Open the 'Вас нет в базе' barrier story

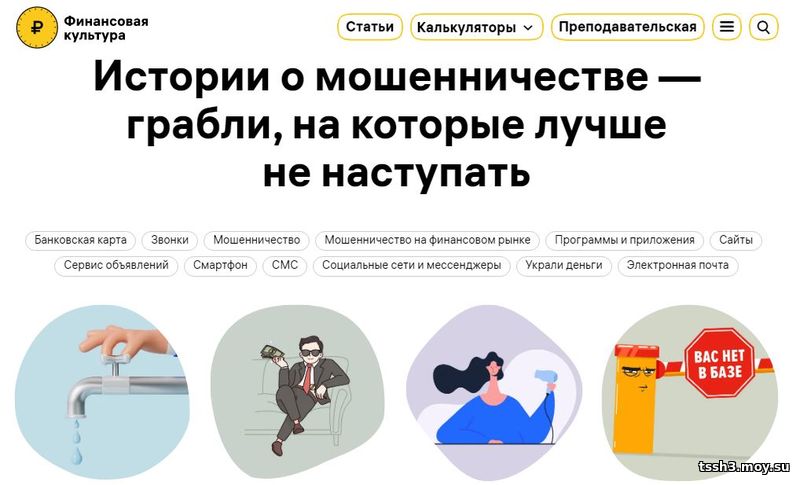click(690, 392)
